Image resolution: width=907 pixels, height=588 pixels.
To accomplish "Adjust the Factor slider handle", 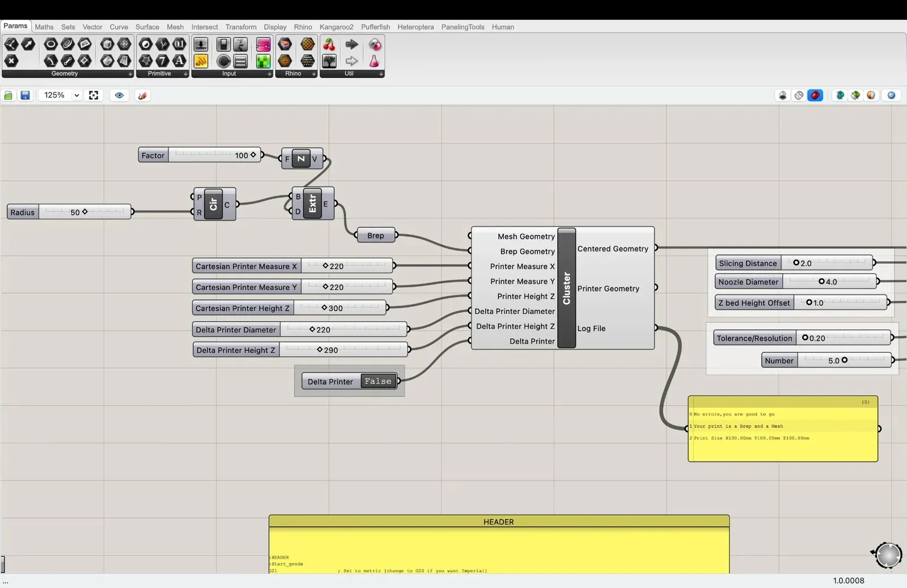I will click(x=253, y=154).
